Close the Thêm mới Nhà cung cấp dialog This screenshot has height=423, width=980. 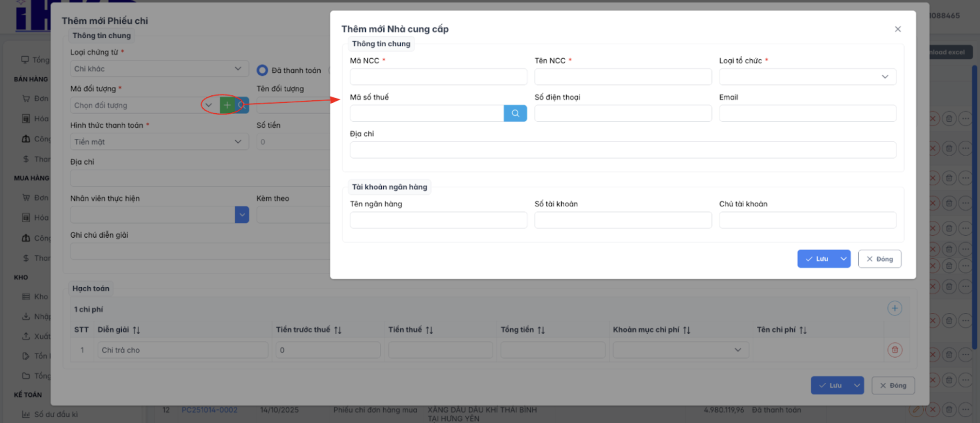[897, 29]
